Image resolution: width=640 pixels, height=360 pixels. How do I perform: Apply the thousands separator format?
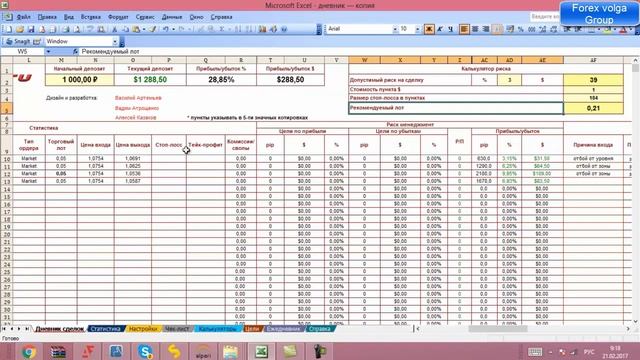tap(531, 29)
